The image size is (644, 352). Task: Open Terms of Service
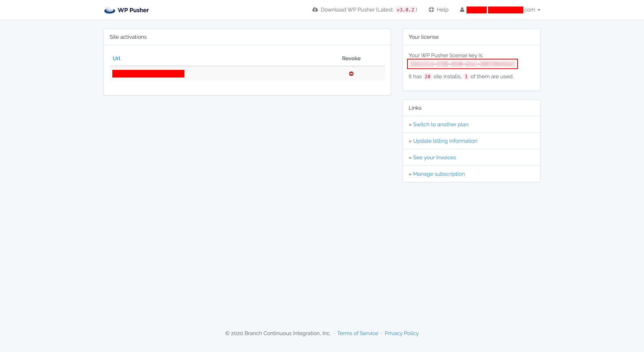[x=358, y=333]
